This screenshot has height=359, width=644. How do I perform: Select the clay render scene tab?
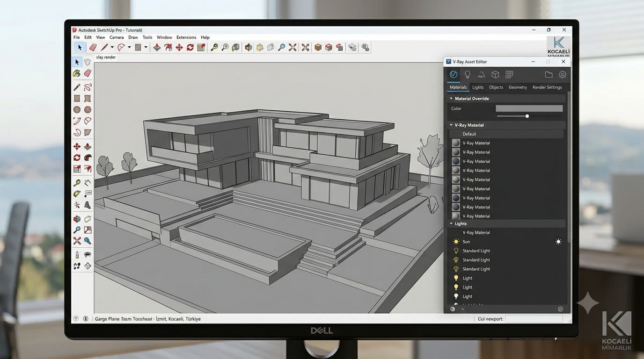(x=106, y=57)
